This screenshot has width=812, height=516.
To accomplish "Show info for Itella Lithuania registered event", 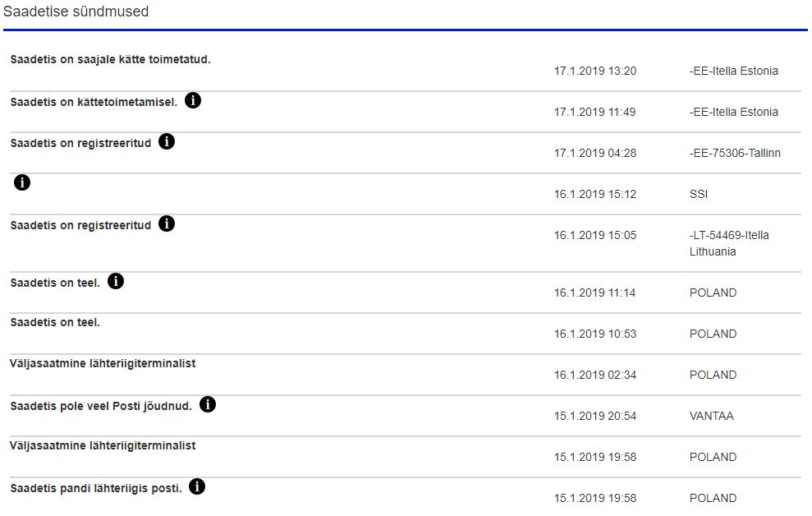I will [x=167, y=224].
